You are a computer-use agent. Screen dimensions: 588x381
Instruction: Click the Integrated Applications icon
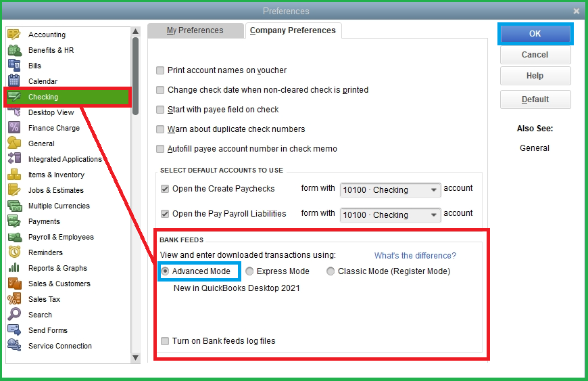14,159
